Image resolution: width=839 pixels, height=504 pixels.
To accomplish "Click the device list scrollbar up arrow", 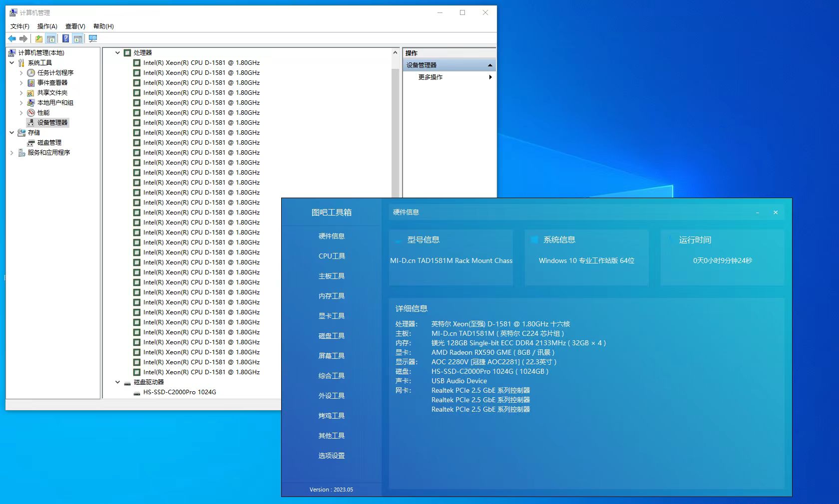I will coord(395,52).
